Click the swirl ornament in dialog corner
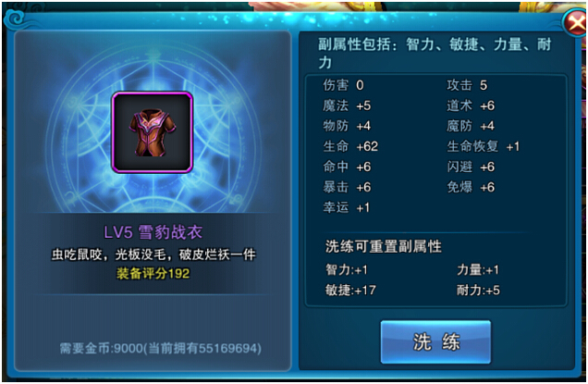The height and width of the screenshot is (384, 588). [x=16, y=18]
